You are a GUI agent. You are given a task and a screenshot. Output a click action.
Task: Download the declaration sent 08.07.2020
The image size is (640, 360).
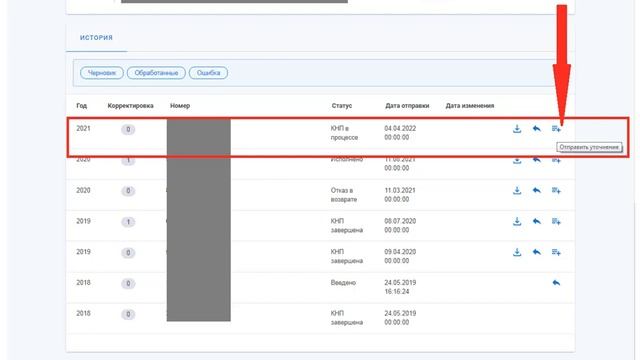517,221
